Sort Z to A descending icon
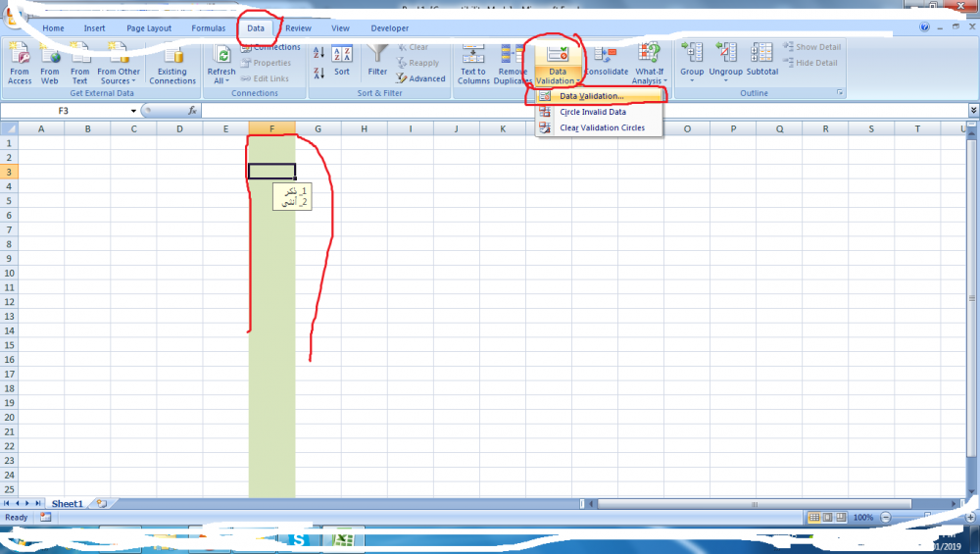Screen dimensions: 980x554 [318, 73]
